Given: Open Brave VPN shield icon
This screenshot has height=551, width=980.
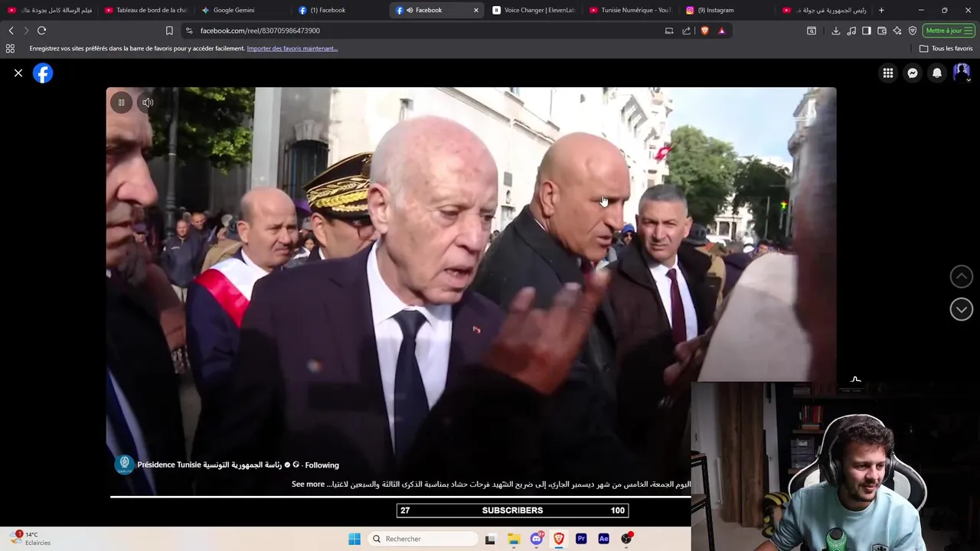Looking at the screenshot, I should tap(913, 31).
